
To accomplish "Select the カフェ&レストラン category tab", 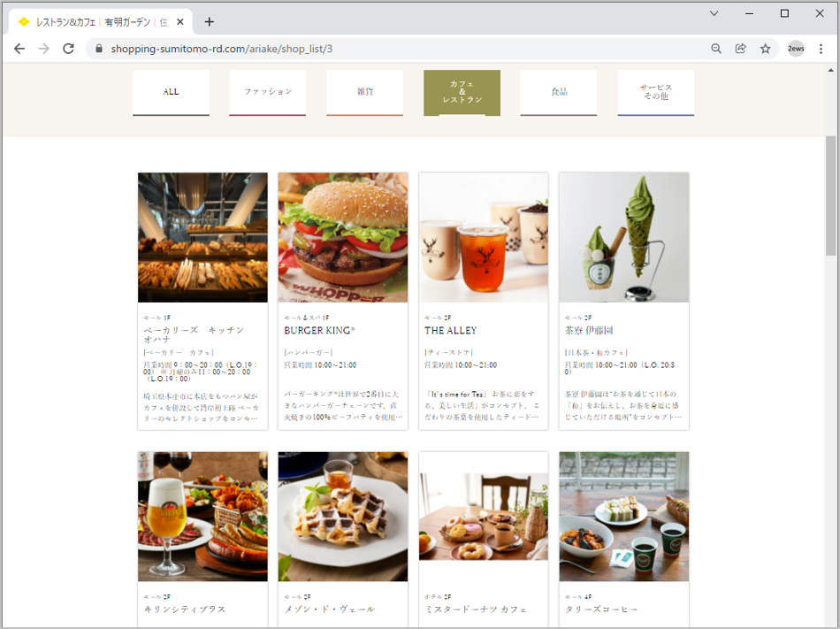I will (x=462, y=92).
